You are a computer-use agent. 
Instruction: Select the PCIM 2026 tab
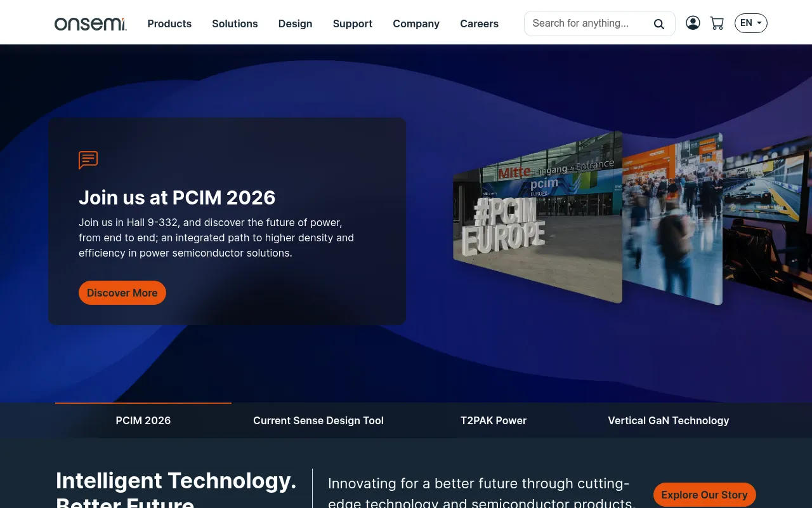tap(143, 420)
